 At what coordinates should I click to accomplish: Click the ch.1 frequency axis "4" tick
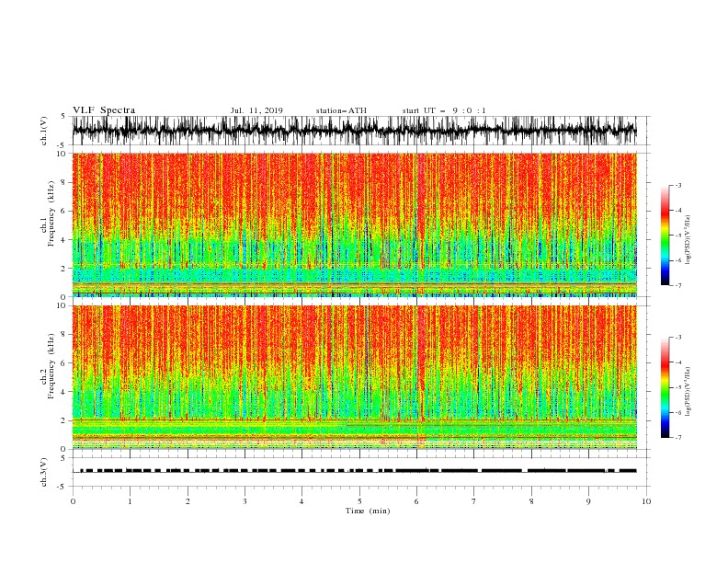[x=64, y=240]
